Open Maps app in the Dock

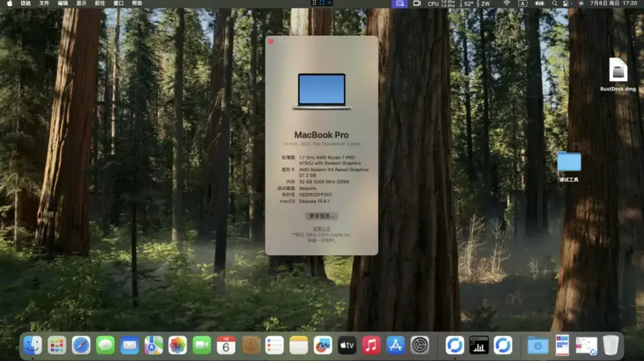(153, 345)
